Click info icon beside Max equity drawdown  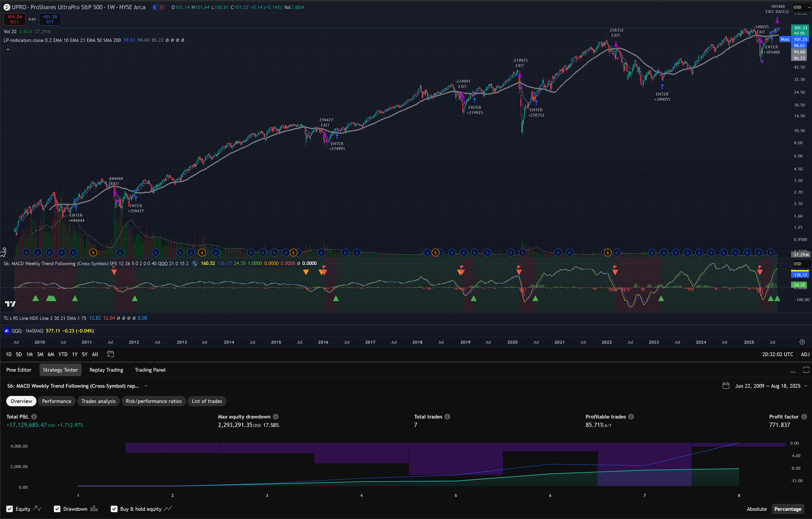coord(275,416)
